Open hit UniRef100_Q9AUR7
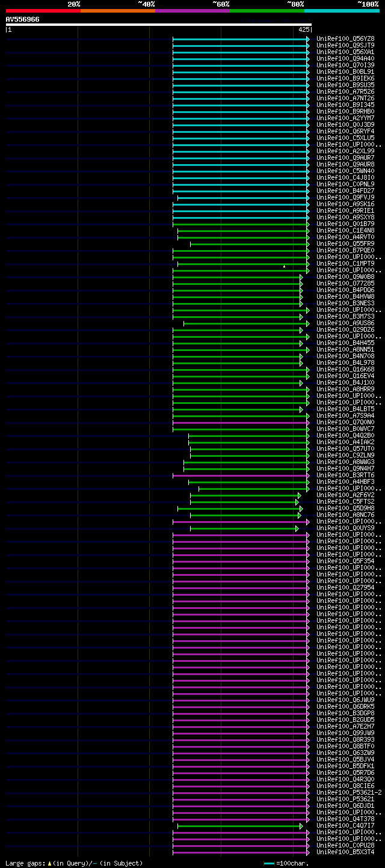Screen dimensions: 385x868 pos(345,157)
